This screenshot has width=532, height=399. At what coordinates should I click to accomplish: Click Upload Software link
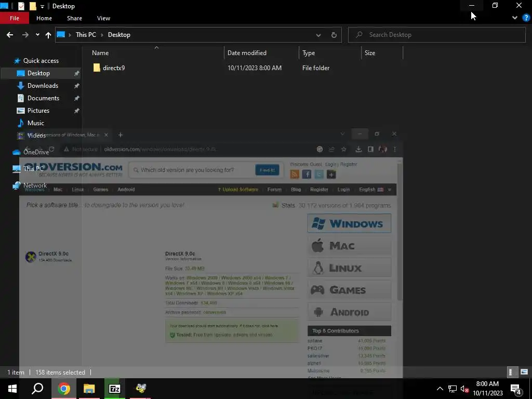pos(238,189)
